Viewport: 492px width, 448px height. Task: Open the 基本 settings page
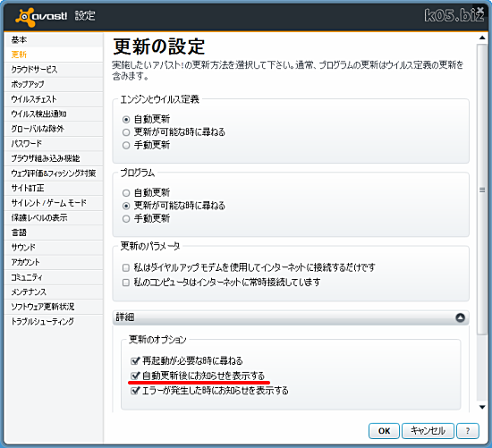(54, 40)
